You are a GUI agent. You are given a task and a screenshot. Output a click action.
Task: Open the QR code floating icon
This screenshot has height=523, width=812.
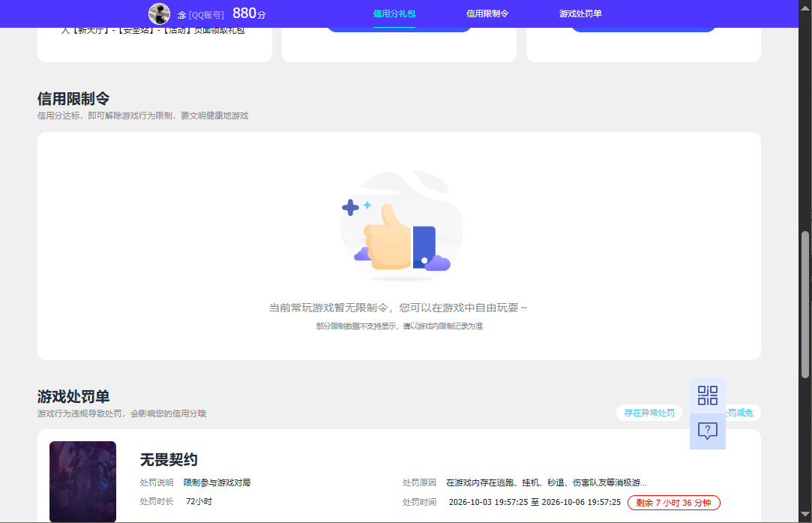point(707,395)
